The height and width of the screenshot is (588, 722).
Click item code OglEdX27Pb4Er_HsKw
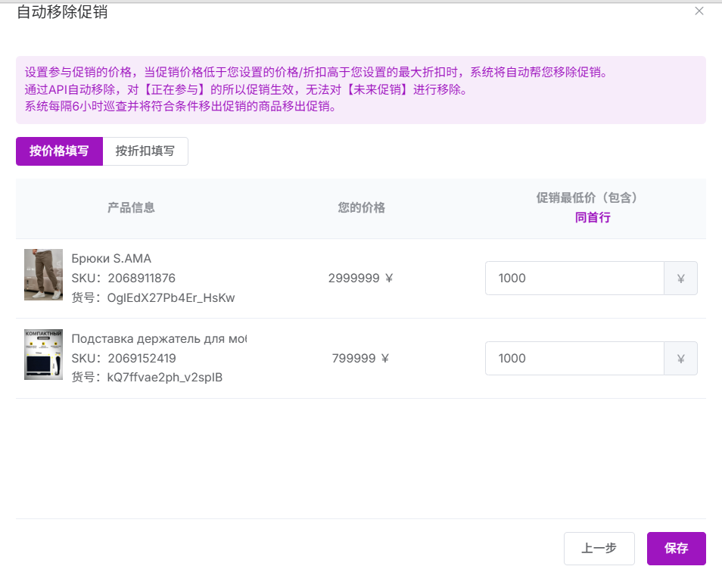click(x=171, y=297)
